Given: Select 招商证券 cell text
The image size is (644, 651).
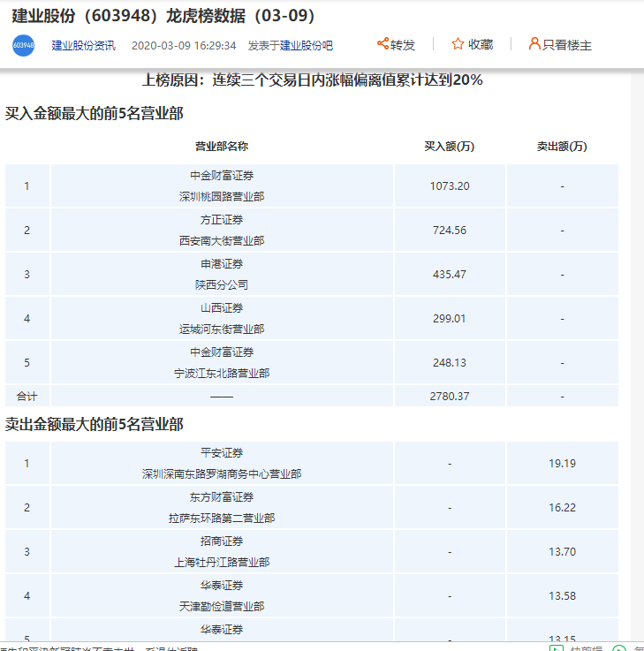Looking at the screenshot, I should [x=222, y=541].
